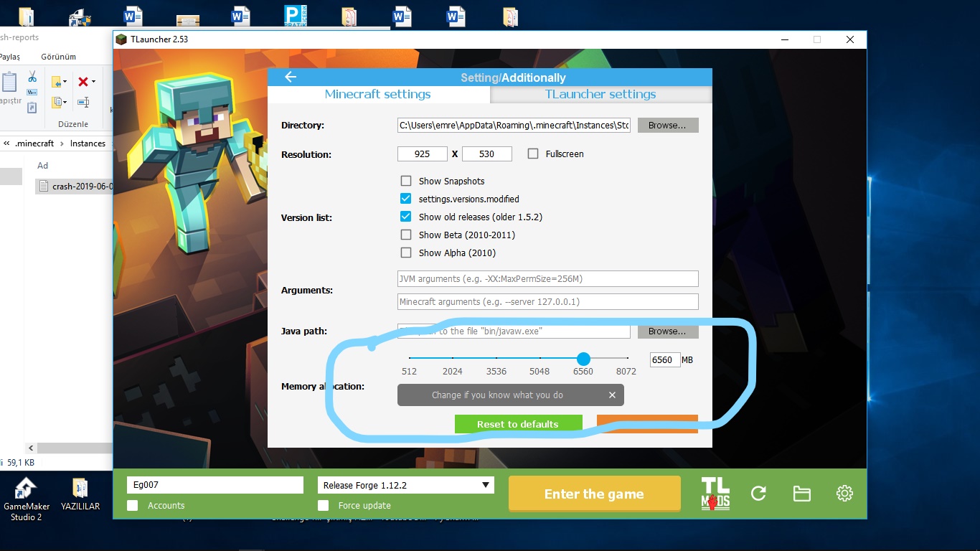Click the Java path field
The width and height of the screenshot is (980, 551).
pos(514,331)
